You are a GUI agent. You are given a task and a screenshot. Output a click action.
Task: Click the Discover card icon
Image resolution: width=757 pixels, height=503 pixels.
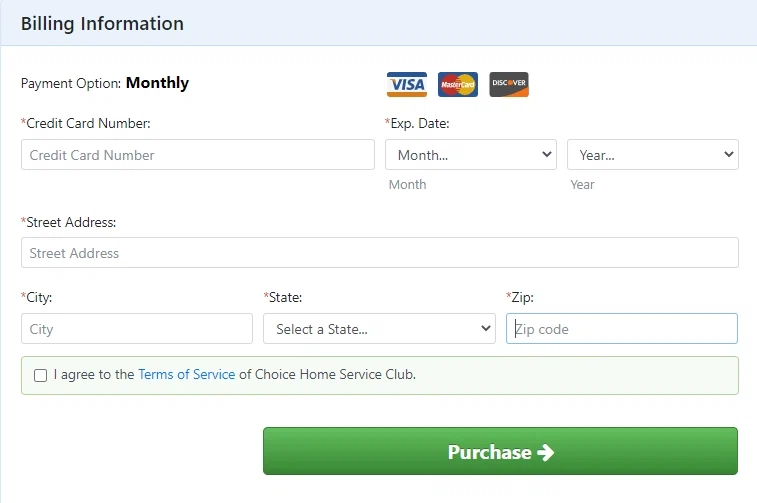pos(509,85)
